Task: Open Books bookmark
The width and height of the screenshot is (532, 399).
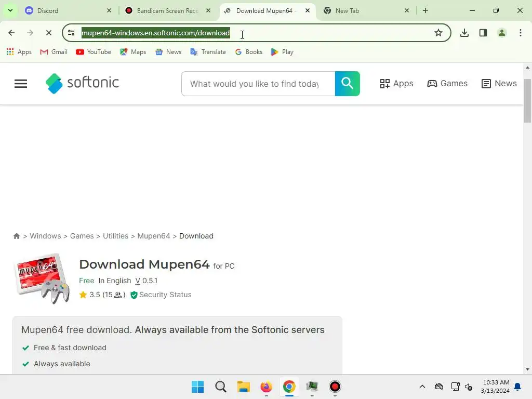Action: pyautogui.click(x=249, y=52)
